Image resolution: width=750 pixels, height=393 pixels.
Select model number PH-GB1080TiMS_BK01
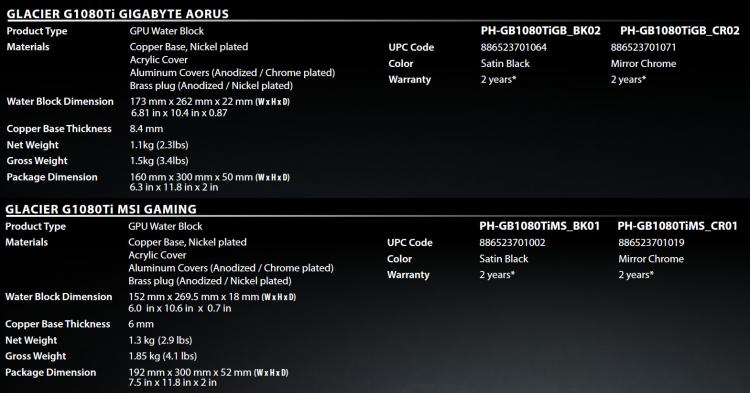click(x=540, y=226)
